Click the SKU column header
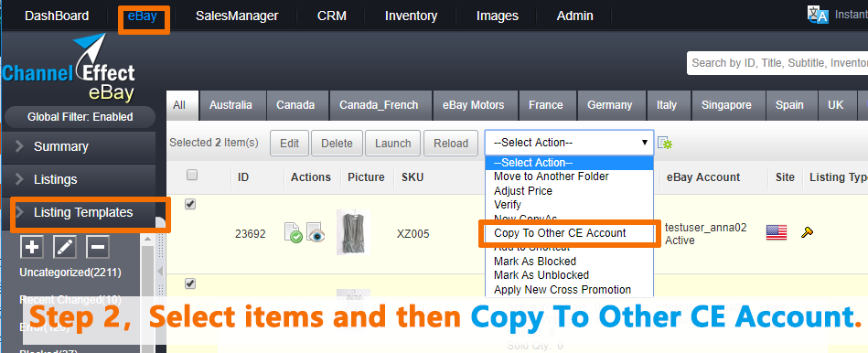868x353 pixels. (x=413, y=177)
